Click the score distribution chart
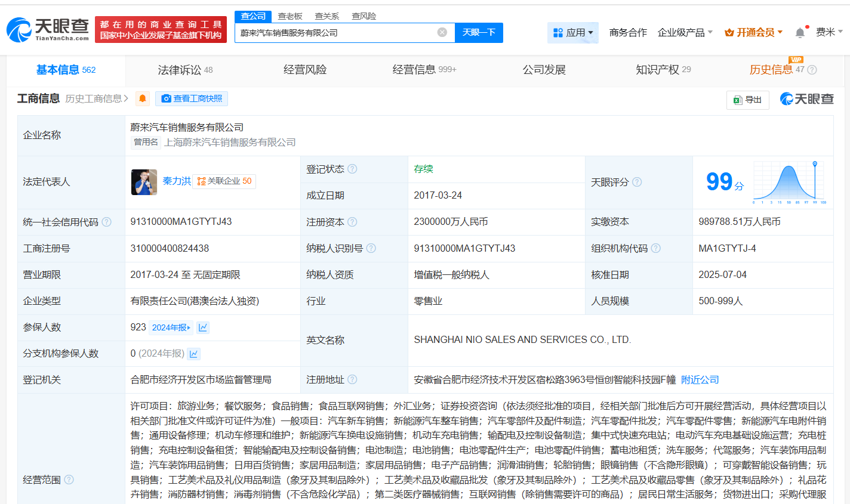 pyautogui.click(x=789, y=182)
